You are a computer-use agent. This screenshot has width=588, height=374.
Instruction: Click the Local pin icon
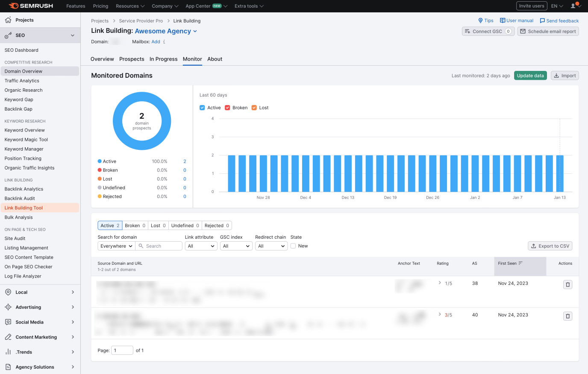8,292
